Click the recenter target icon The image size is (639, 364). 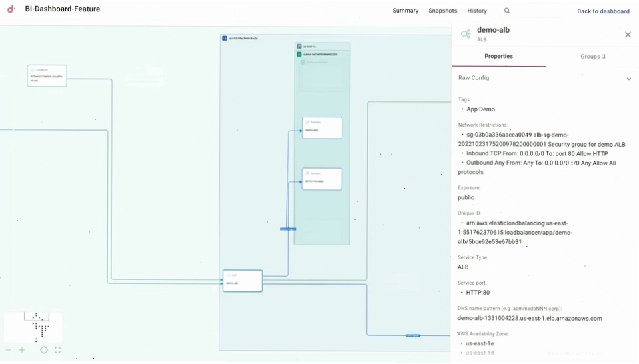coord(44,350)
